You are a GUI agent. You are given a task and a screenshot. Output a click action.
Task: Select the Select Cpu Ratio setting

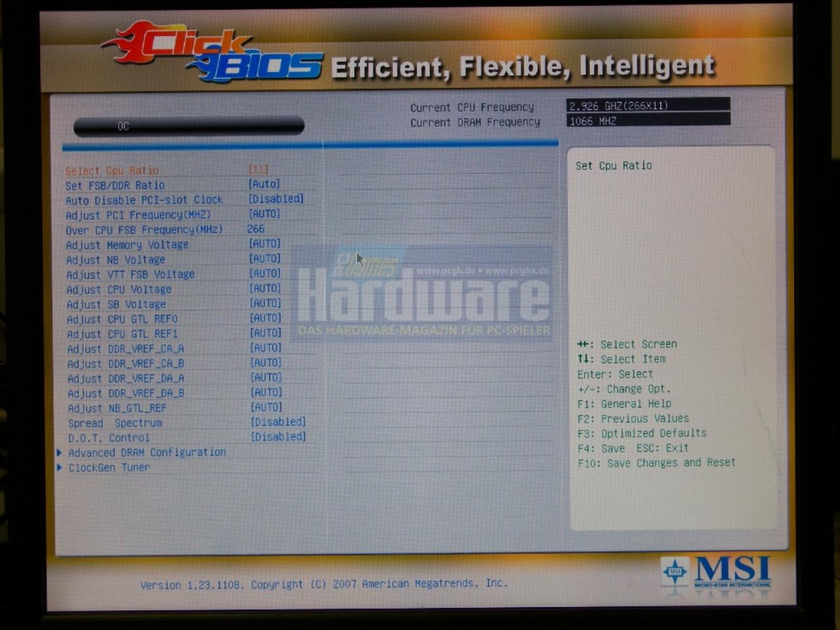point(112,171)
